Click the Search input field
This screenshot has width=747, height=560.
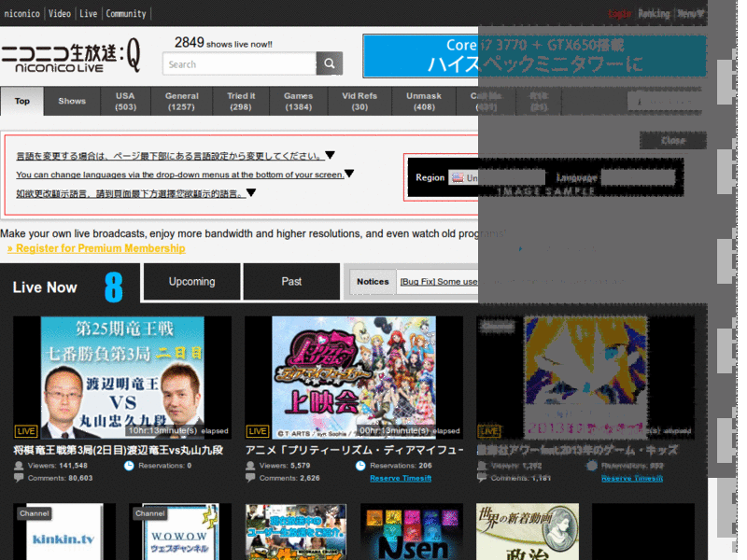coord(240,63)
